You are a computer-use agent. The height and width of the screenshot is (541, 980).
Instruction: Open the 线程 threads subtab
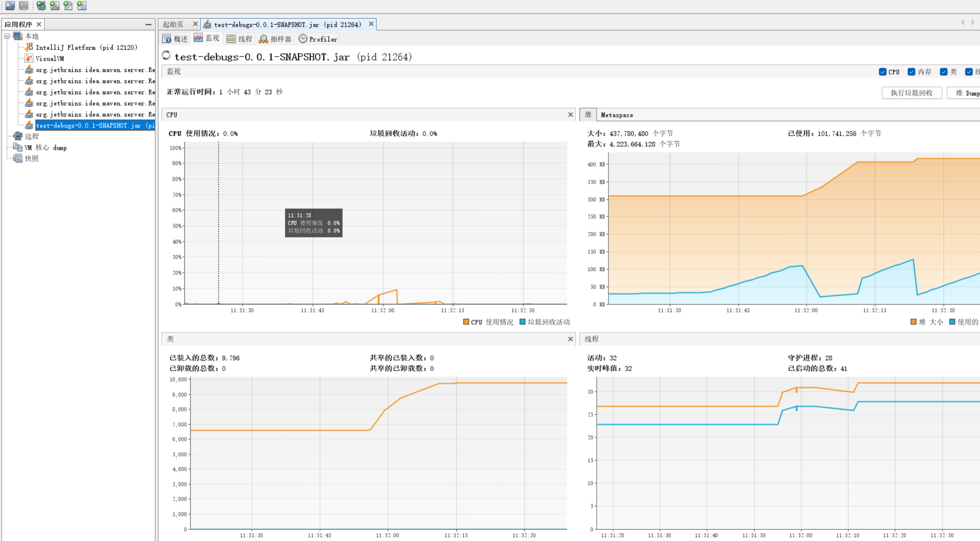tap(240, 39)
